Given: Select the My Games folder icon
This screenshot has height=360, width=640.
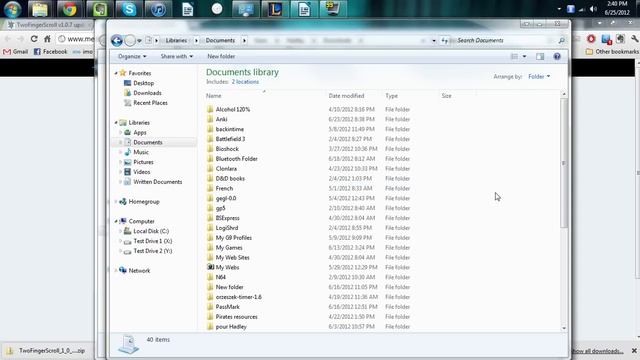Looking at the screenshot, I should click(x=210, y=247).
